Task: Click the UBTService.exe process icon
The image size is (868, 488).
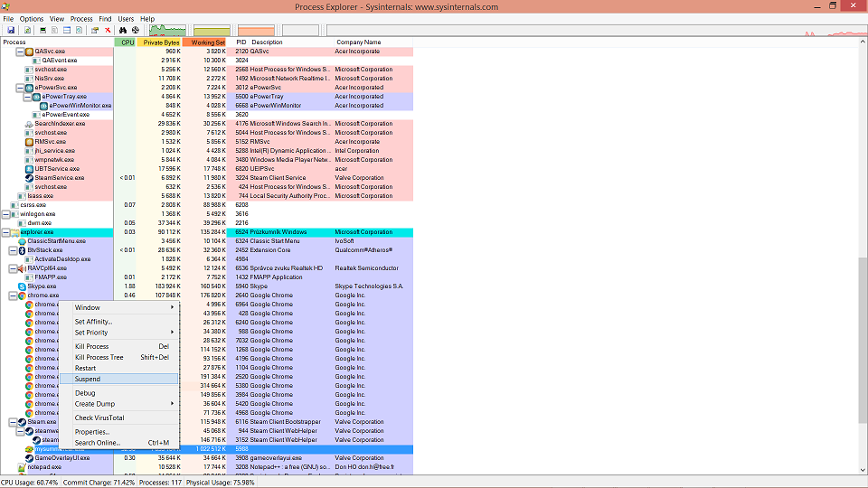Action: click(29, 169)
